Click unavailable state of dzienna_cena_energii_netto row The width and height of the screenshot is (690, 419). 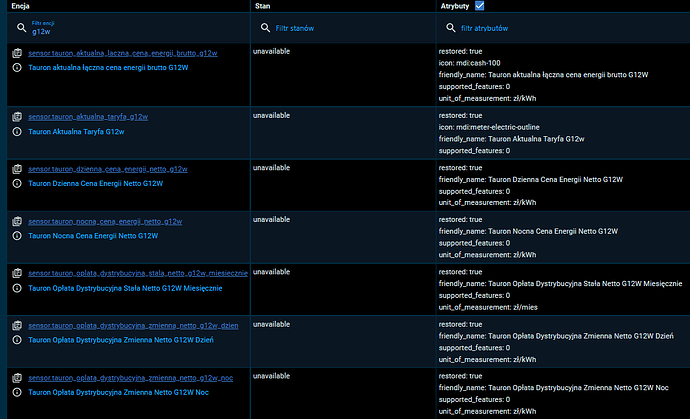coord(272,168)
